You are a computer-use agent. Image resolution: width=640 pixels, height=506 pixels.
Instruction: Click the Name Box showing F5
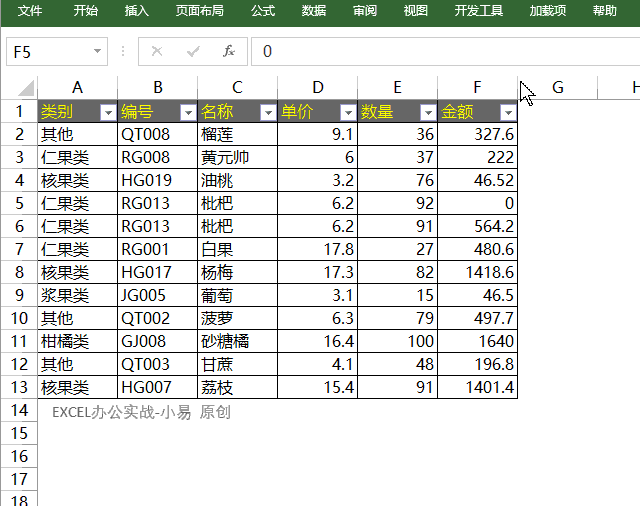pyautogui.click(x=57, y=51)
